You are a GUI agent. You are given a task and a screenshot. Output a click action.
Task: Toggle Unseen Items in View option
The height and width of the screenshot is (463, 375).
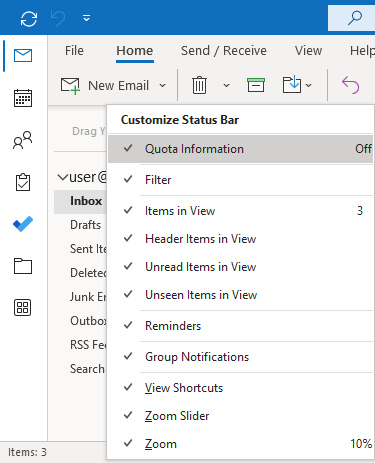[x=240, y=295]
